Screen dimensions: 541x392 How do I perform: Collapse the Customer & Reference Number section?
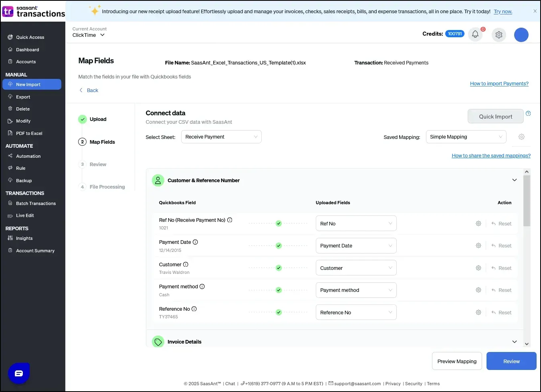(x=515, y=180)
